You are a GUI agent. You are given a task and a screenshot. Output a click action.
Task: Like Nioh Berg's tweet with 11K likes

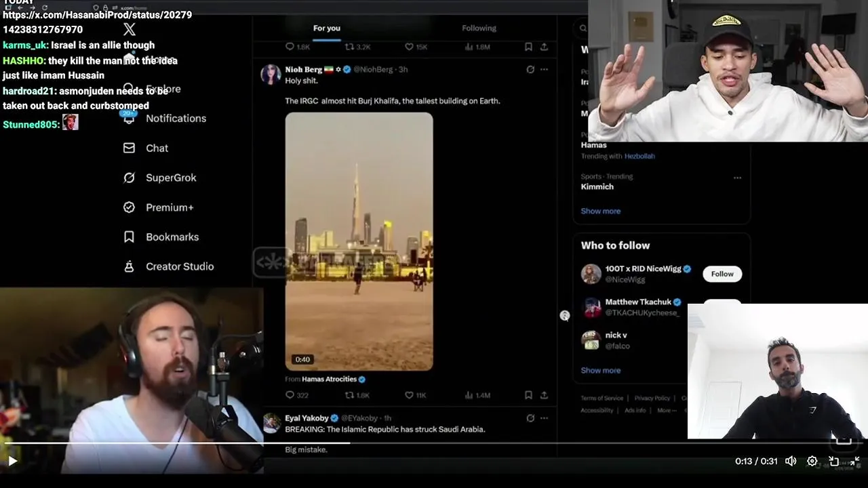point(416,395)
